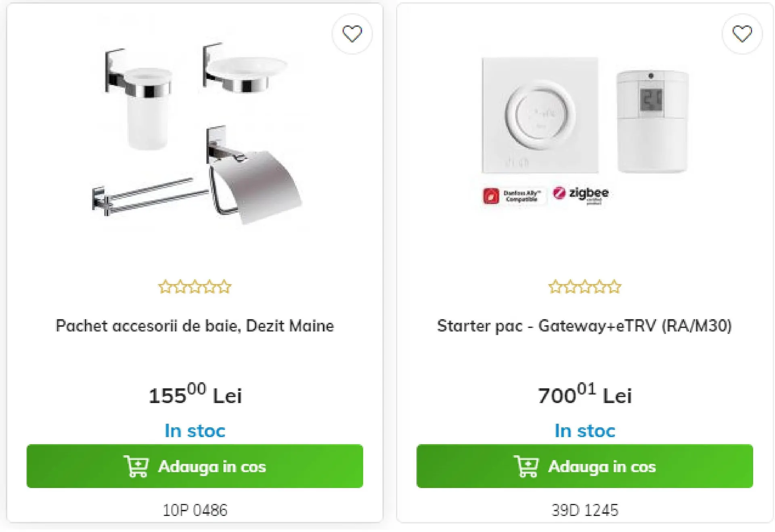Add Dezit Maine bathroom set to wishlist heart

[352, 34]
